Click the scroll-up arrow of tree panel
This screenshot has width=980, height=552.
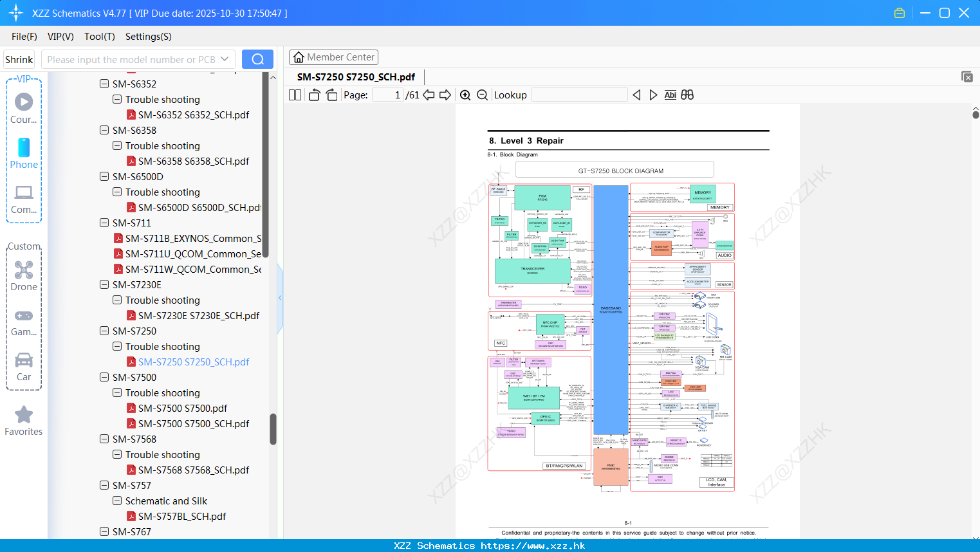pyautogui.click(x=273, y=77)
